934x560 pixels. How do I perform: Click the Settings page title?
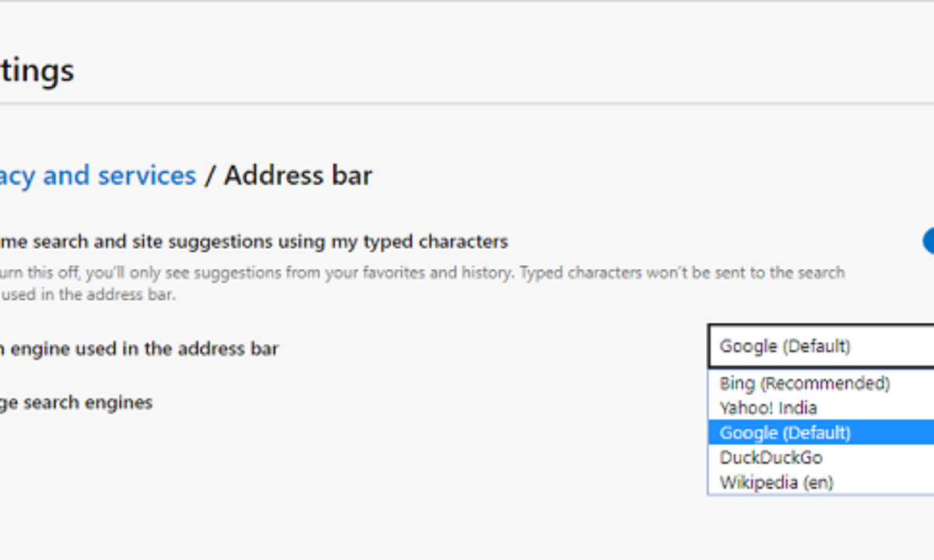37,71
